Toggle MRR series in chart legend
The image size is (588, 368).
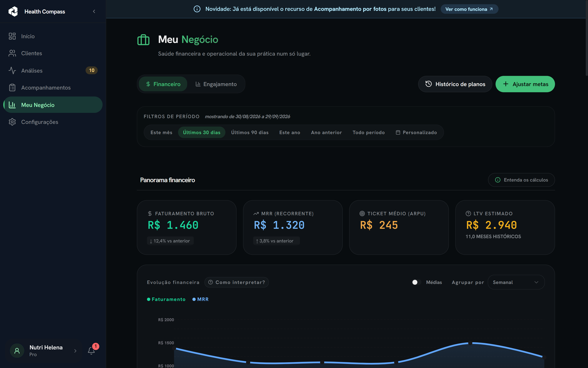pyautogui.click(x=200, y=299)
